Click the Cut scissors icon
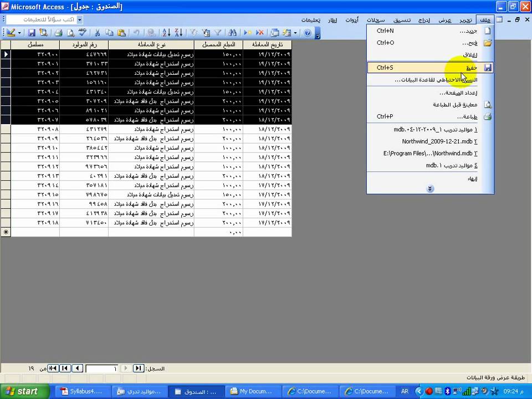This screenshot has height=399, width=532. pyautogui.click(x=98, y=33)
